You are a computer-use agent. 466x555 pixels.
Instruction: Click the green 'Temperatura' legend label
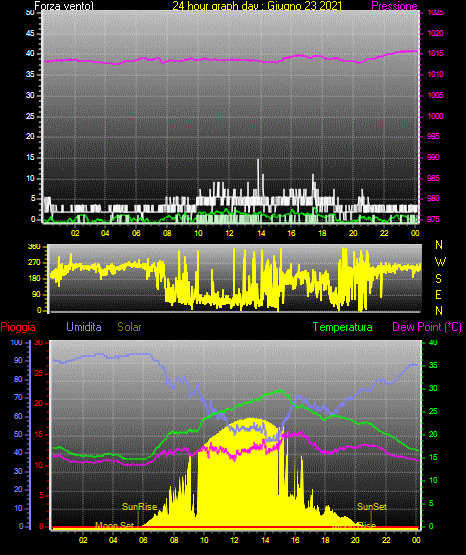[x=343, y=327]
